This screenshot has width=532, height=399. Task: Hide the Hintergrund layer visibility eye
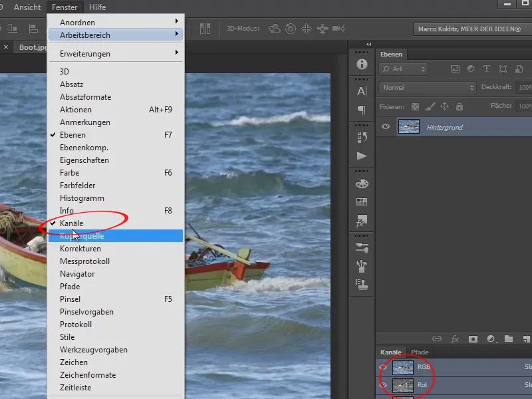click(x=386, y=126)
